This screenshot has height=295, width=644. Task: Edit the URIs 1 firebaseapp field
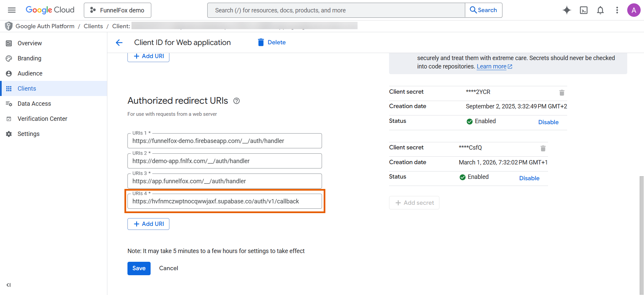click(225, 141)
